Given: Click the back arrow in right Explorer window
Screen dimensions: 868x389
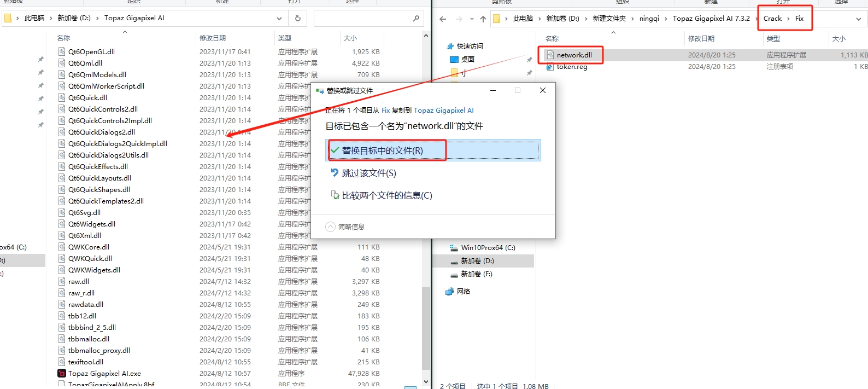Looking at the screenshot, I should tap(443, 19).
